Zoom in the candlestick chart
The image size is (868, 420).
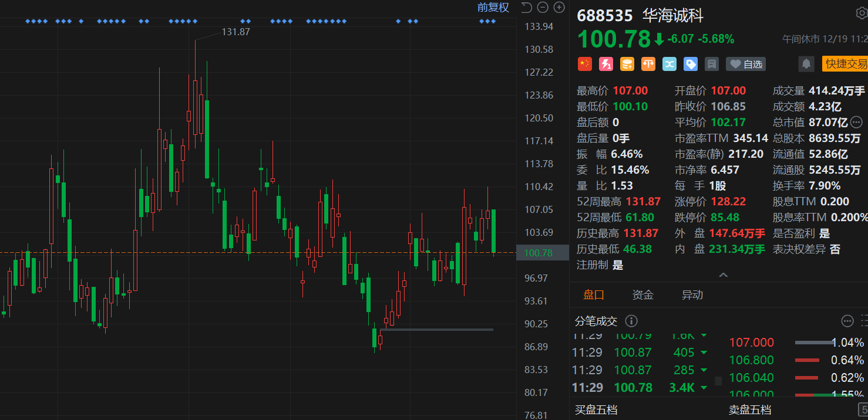(559, 8)
